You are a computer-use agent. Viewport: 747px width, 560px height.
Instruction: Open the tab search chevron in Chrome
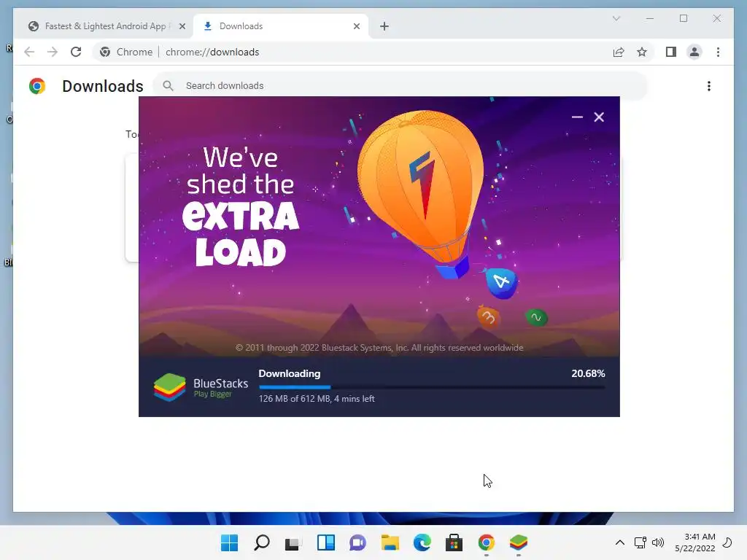click(x=616, y=18)
